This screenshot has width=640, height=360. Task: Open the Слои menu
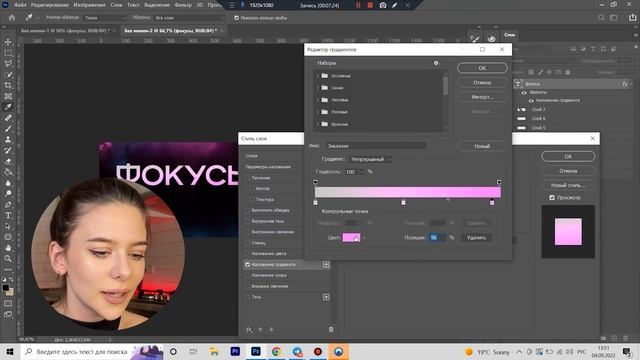pyautogui.click(x=116, y=5)
